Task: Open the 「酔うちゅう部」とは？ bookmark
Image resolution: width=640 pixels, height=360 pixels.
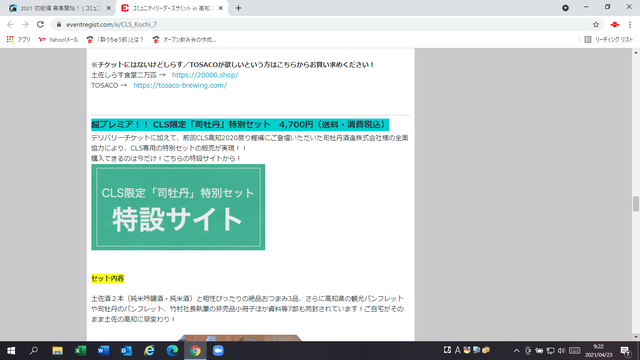Action: pyautogui.click(x=115, y=40)
